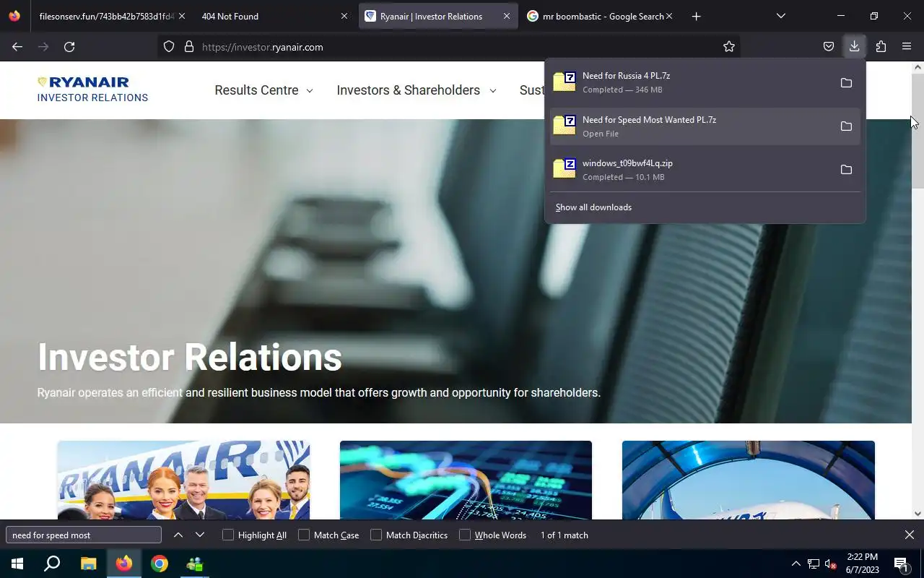Jump to the next find match
This screenshot has width=924, height=578.
(200, 535)
